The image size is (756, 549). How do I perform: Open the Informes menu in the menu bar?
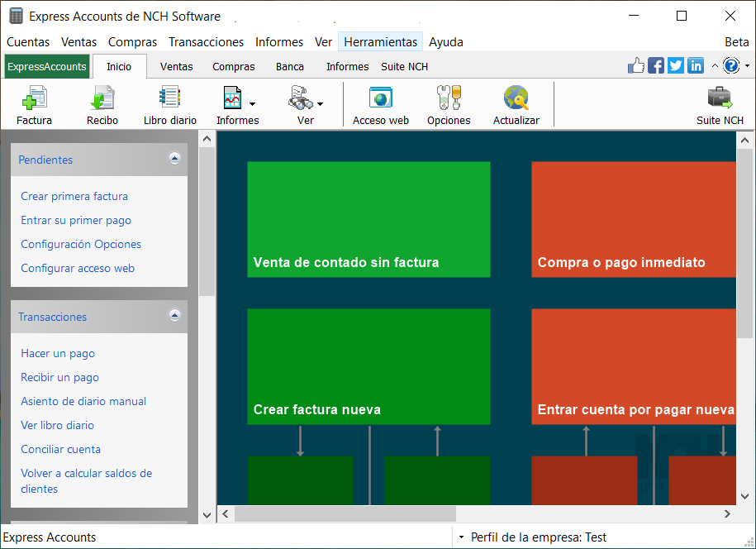pos(279,42)
